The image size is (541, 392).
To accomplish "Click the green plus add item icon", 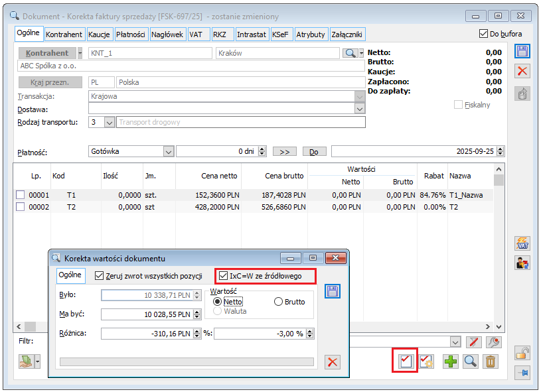I will click(x=451, y=361).
